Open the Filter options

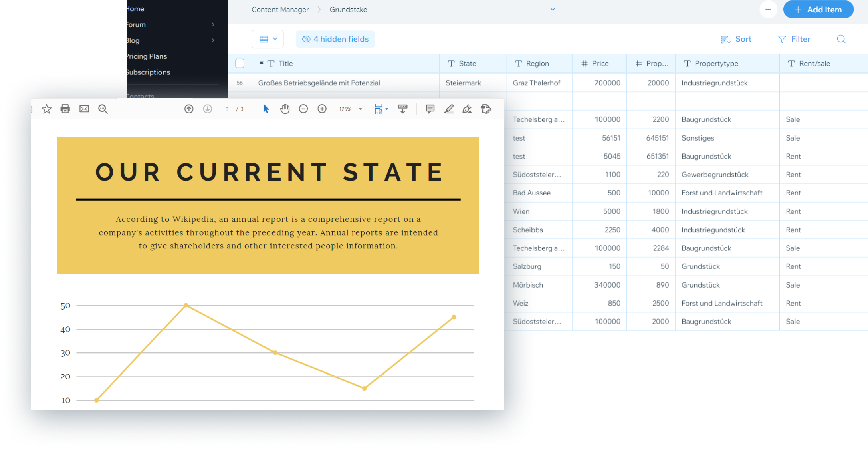click(794, 39)
